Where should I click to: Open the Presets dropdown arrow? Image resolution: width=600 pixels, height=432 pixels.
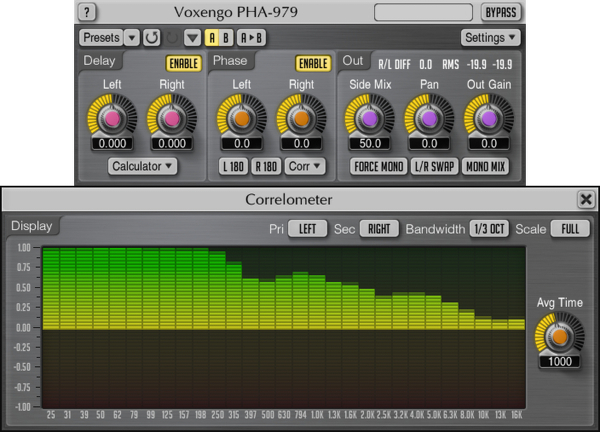(x=133, y=38)
